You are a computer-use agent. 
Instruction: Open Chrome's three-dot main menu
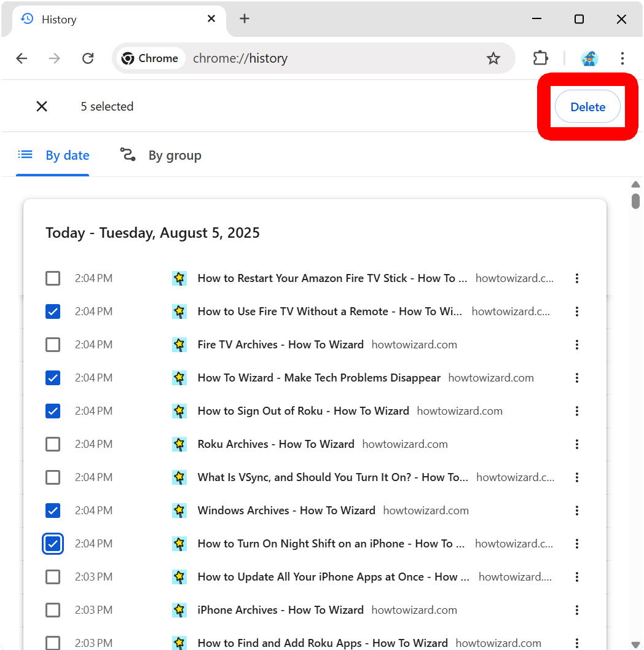622,58
